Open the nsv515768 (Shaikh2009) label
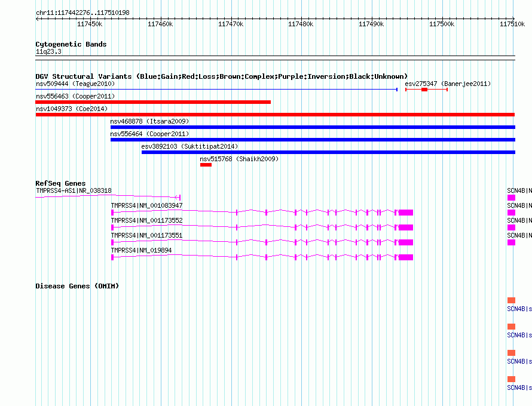The image size is (532, 406). tap(239, 159)
